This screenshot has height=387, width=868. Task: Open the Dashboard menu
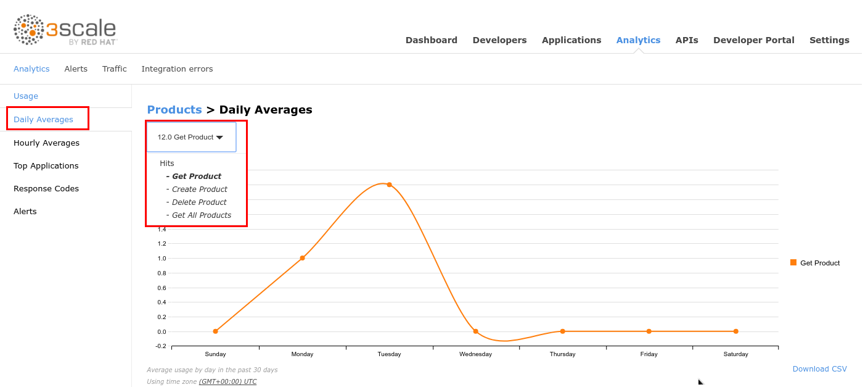pyautogui.click(x=431, y=40)
